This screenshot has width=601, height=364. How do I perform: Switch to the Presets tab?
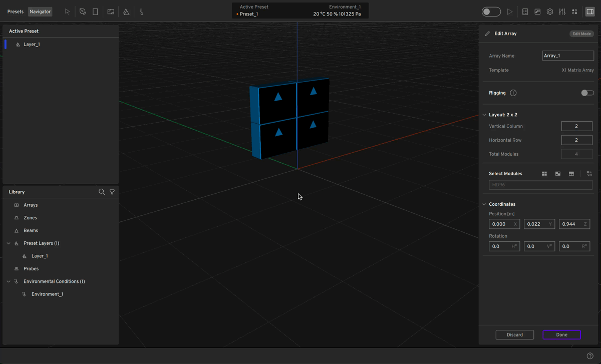tap(15, 12)
